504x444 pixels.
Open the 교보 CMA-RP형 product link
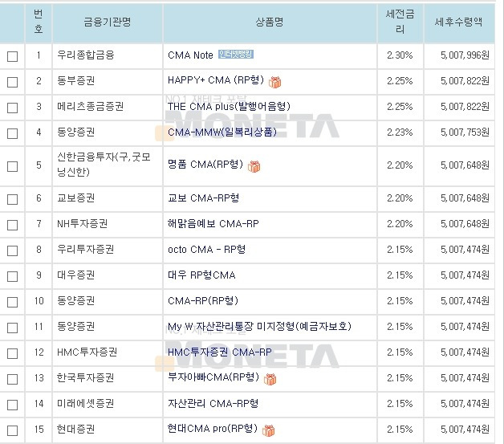(x=204, y=198)
